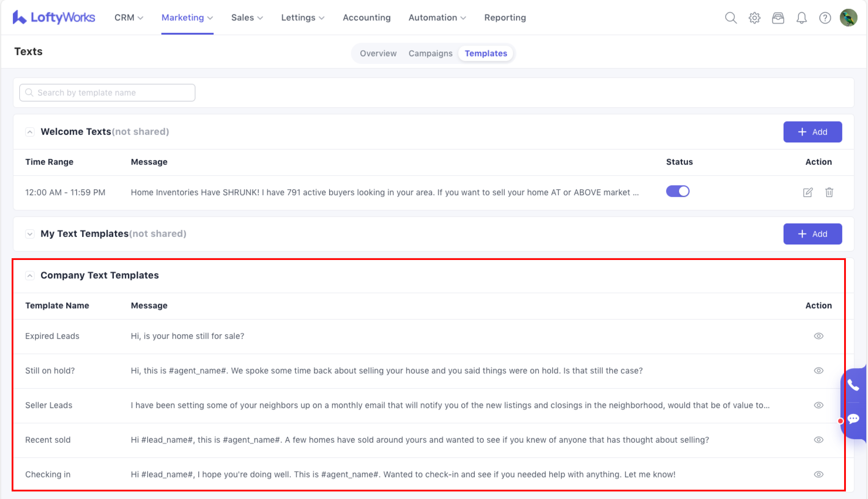This screenshot has height=499, width=868.
Task: Switch to the Campaigns tab
Action: (430, 54)
